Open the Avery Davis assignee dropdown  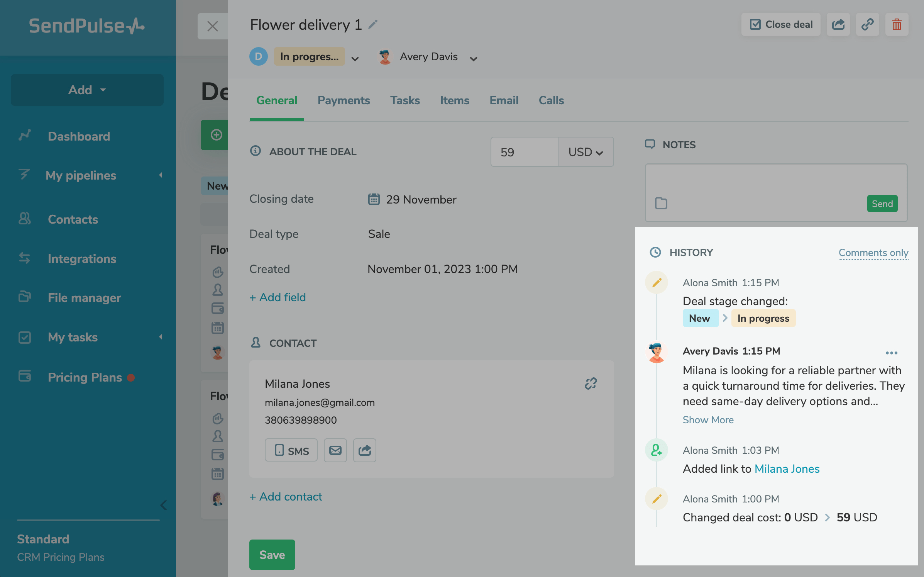coord(474,59)
